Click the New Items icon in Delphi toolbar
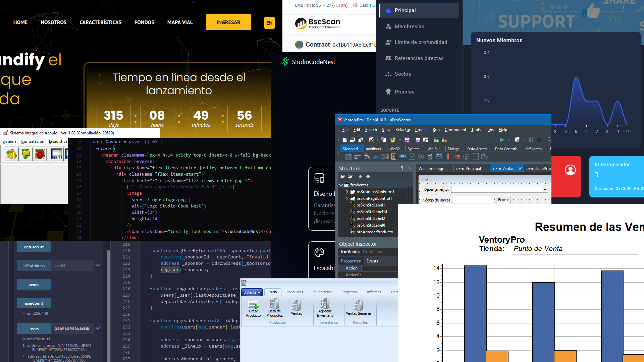The height and width of the screenshot is (362, 644). coord(383,140)
